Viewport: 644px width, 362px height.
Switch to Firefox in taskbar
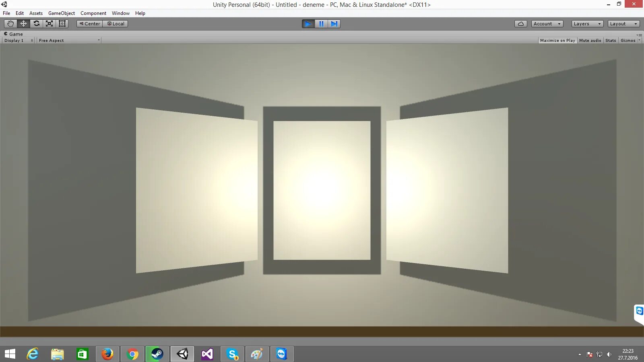click(107, 354)
